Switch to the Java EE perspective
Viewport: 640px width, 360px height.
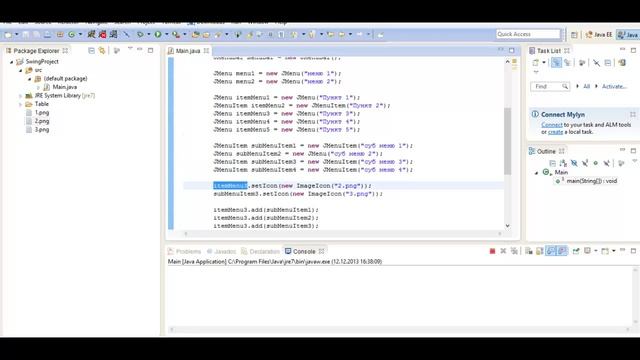pyautogui.click(x=599, y=35)
